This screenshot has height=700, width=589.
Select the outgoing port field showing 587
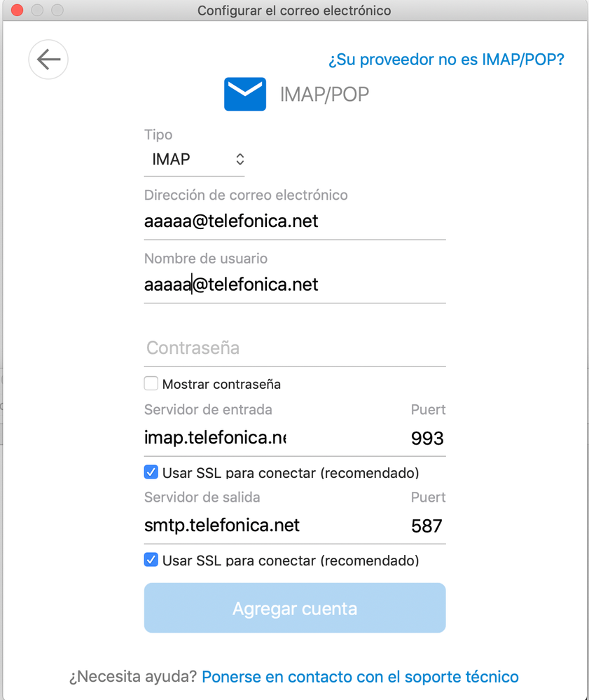(427, 526)
